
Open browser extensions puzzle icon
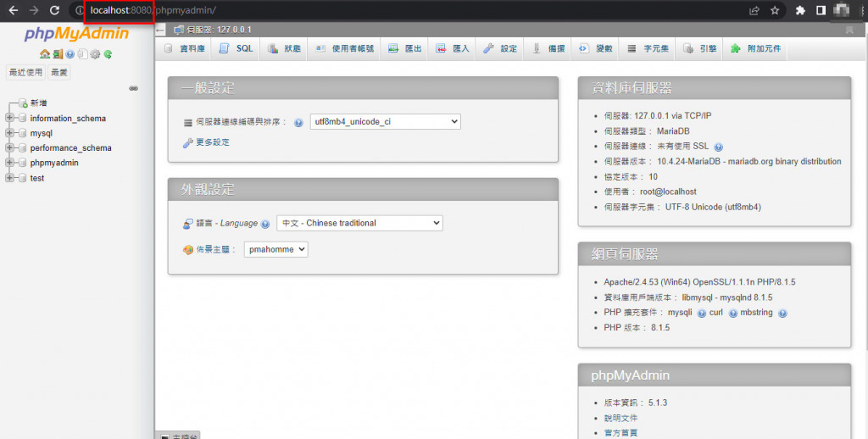pos(800,10)
